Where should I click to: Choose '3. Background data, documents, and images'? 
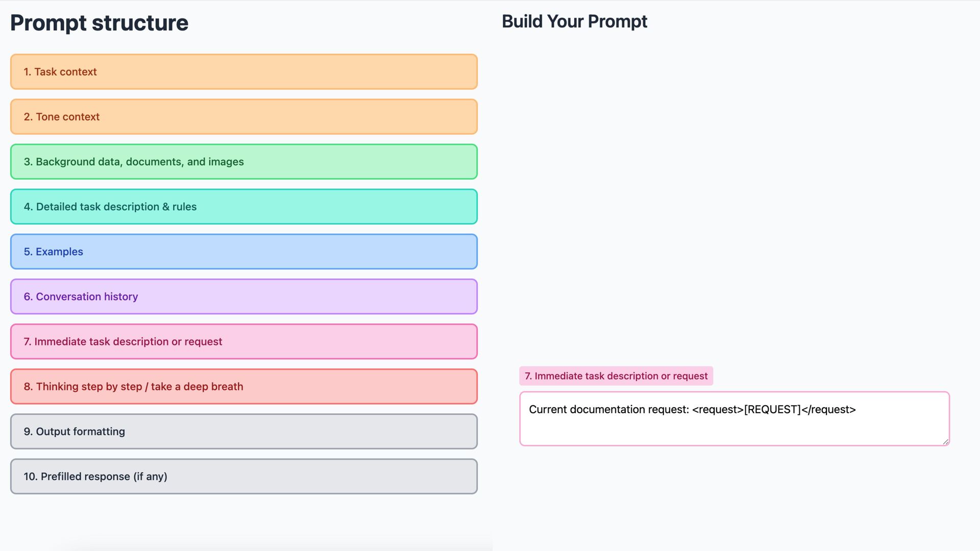[244, 162]
